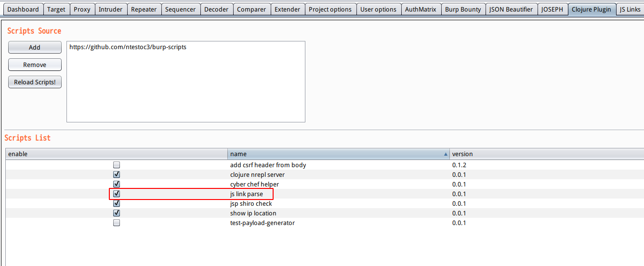The image size is (644, 266).
Task: Click the Remove source button
Action: (35, 65)
